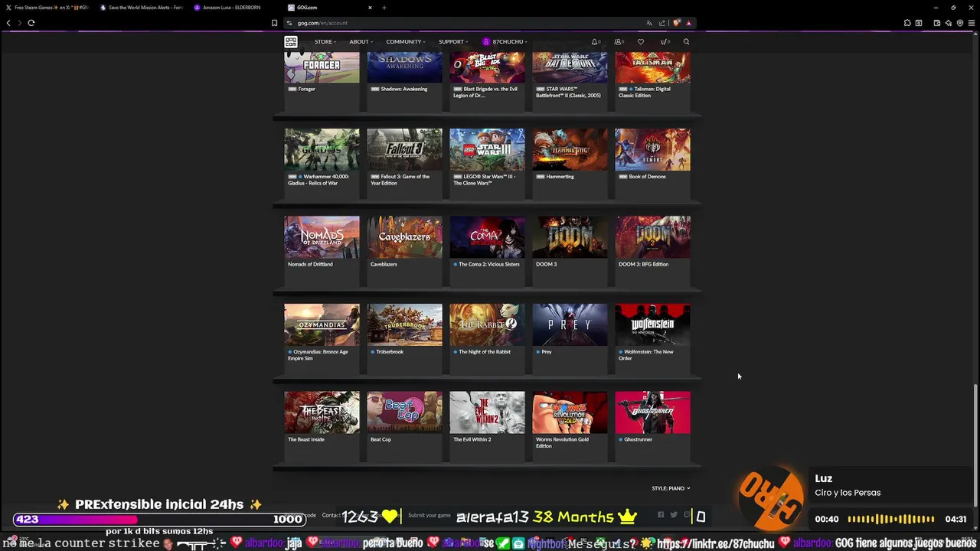Open the Beat Cop game cover
Viewport: 980px width, 551px height.
pos(404,412)
